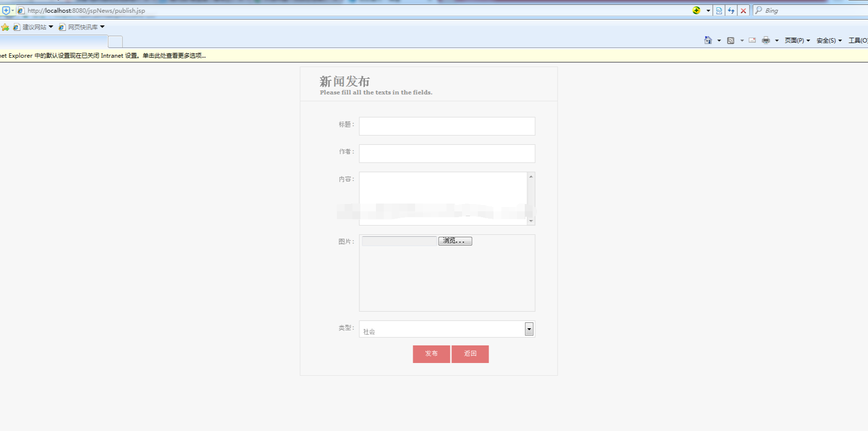The image size is (868, 431).
Task: Stop loading with the red X icon
Action: click(x=743, y=11)
